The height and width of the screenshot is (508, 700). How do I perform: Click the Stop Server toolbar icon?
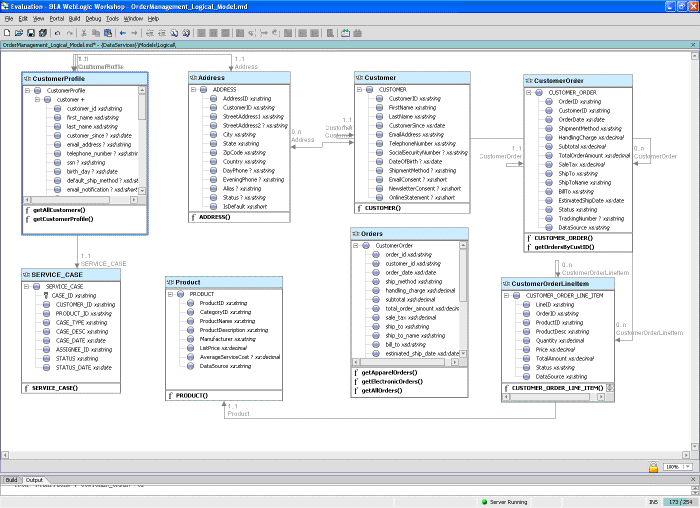pyautogui.click(x=357, y=33)
